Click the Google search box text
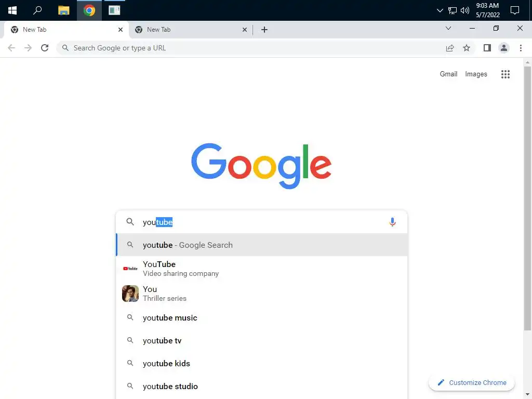This screenshot has width=532, height=399. tap(158, 222)
